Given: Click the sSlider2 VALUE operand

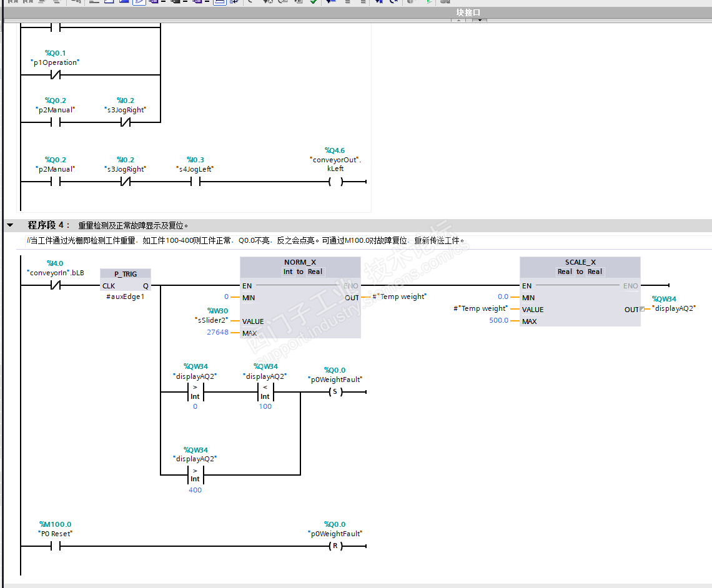Looking at the screenshot, I should [212, 320].
